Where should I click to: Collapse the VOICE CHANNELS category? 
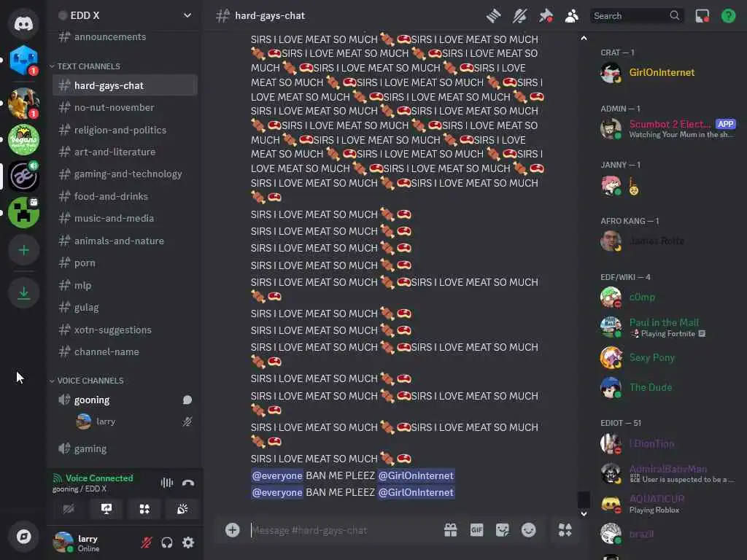[x=88, y=381]
